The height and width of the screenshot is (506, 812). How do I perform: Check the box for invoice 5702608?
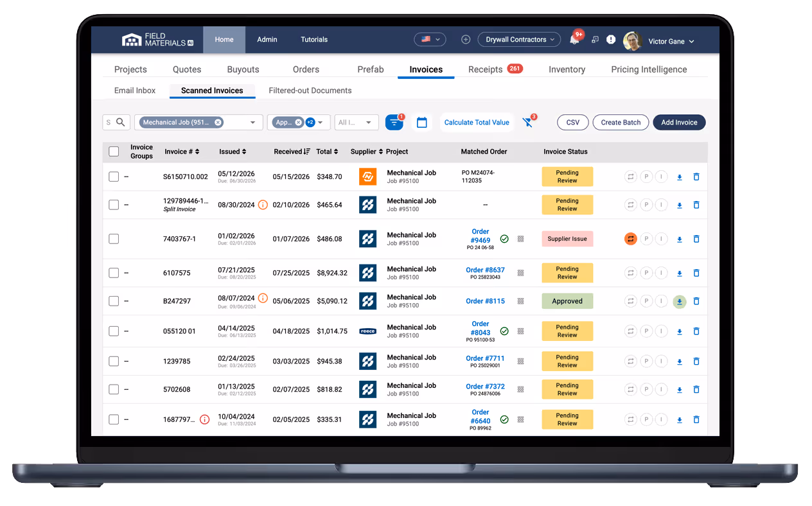tap(114, 390)
